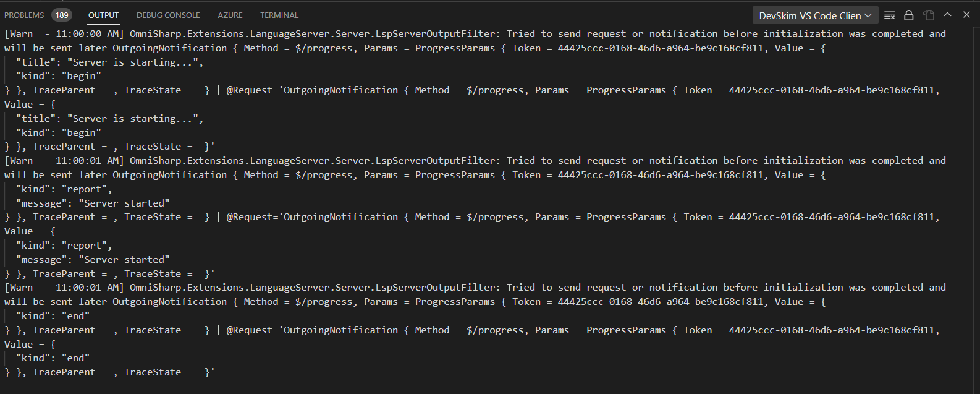Open the DEBUG CONSOLE tab

[167, 15]
